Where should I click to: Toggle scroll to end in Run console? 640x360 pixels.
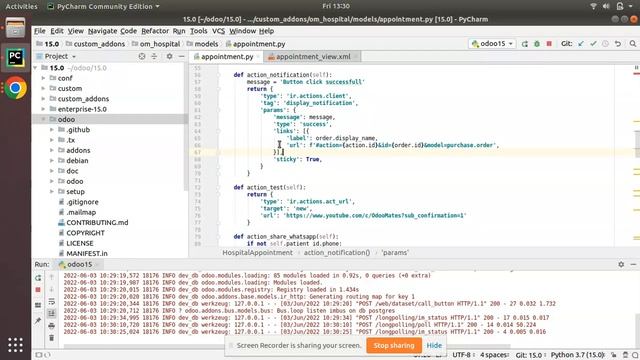pos(51,313)
